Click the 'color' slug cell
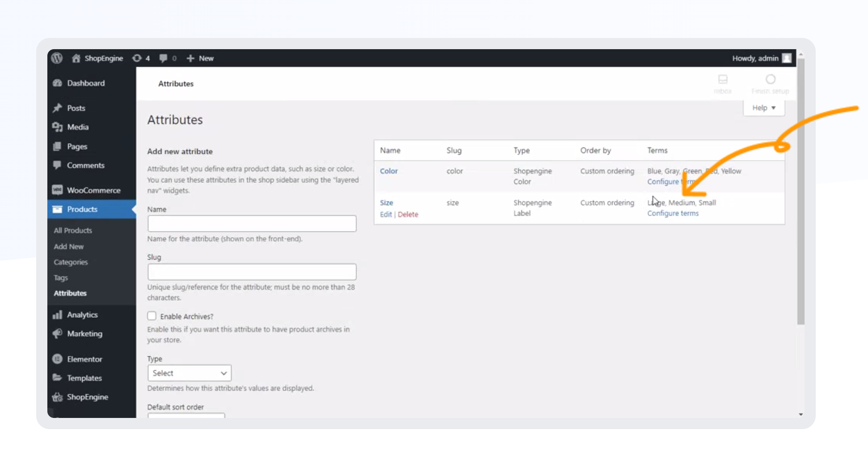Image resolution: width=868 pixels, height=468 pixels. [455, 171]
